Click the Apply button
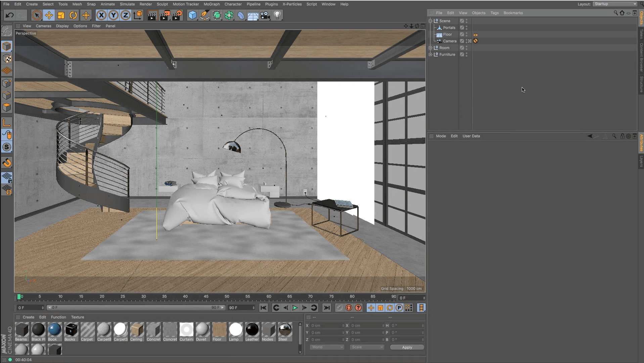The width and height of the screenshot is (644, 363). point(407,347)
